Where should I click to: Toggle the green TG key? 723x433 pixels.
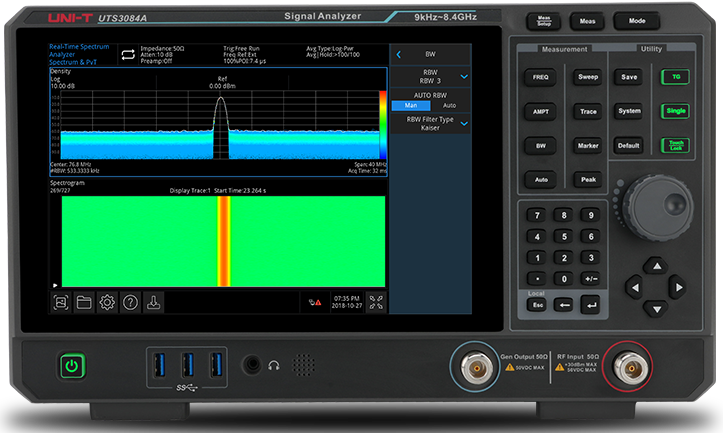(676, 77)
